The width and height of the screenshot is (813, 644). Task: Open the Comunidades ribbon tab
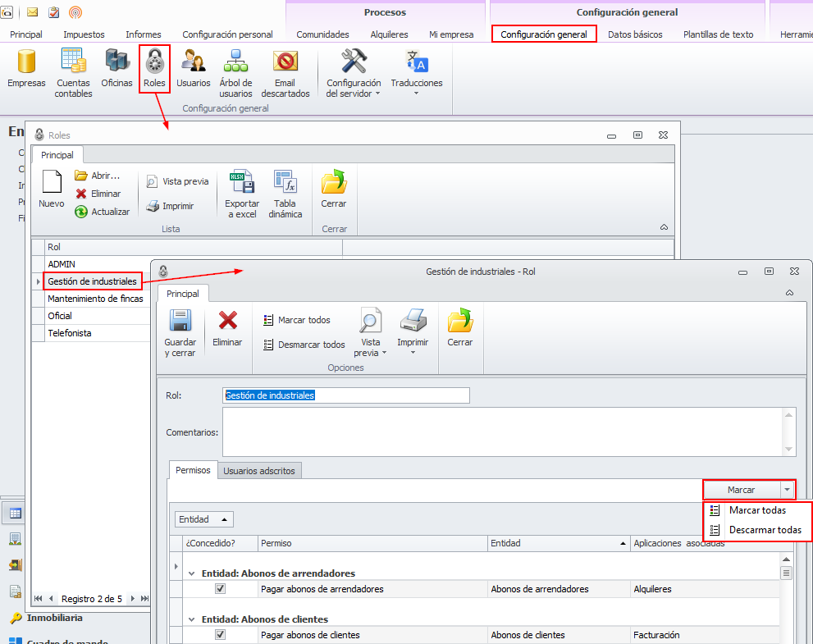coord(322,34)
